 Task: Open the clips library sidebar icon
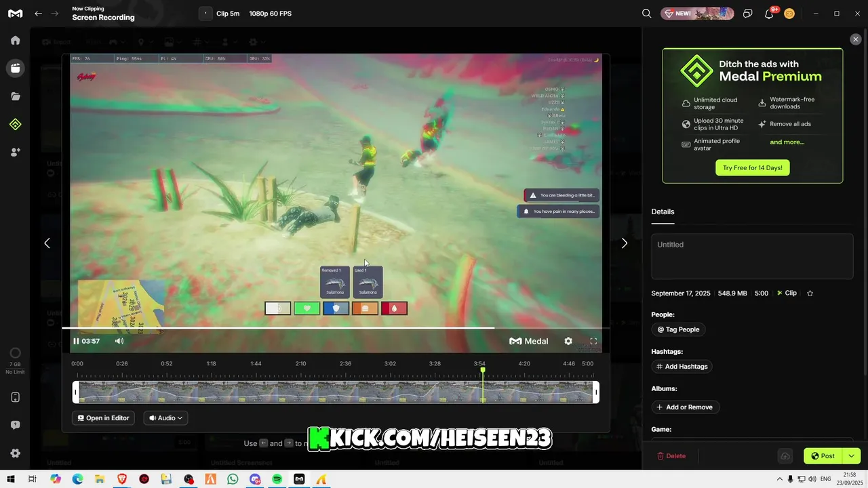[15, 68]
